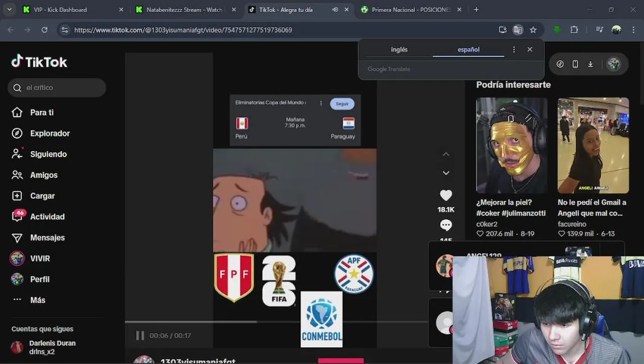Go forward in browser history
The height and width of the screenshot is (364, 644).
click(27, 30)
